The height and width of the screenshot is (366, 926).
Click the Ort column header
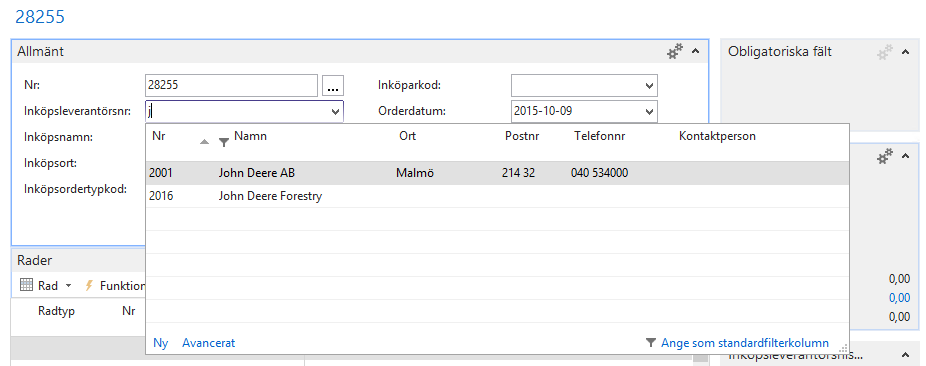coord(407,136)
